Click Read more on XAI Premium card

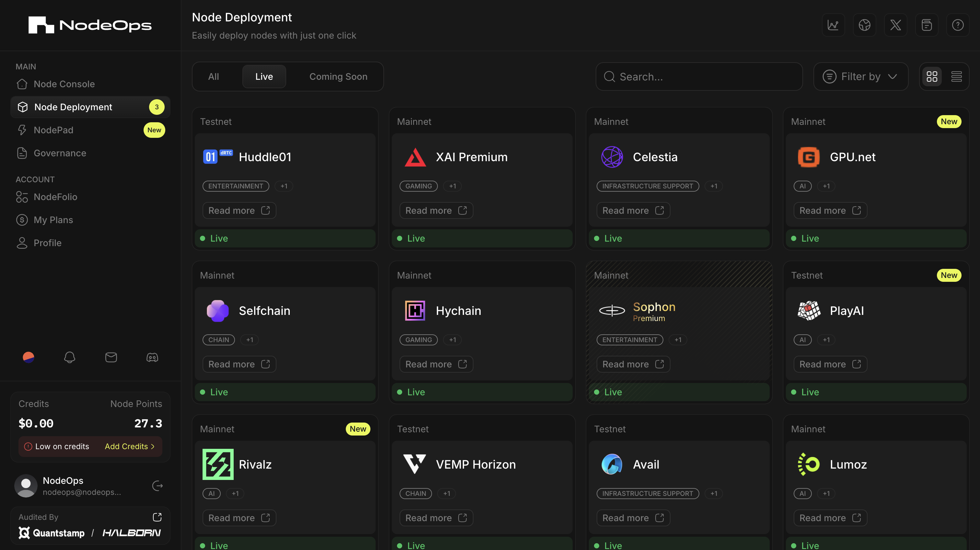[x=436, y=210]
